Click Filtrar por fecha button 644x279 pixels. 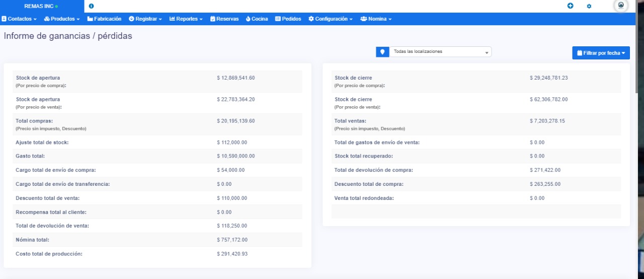tap(601, 53)
